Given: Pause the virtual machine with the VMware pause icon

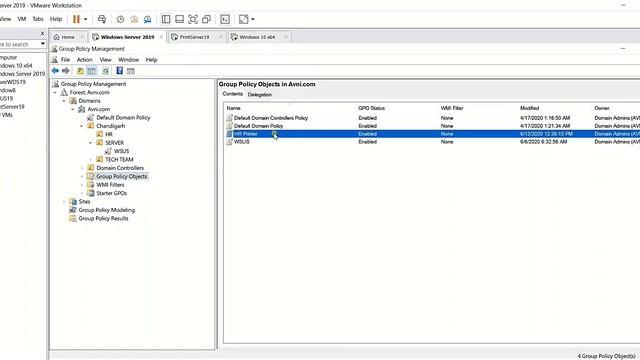Looking at the screenshot, I should coord(76,19).
